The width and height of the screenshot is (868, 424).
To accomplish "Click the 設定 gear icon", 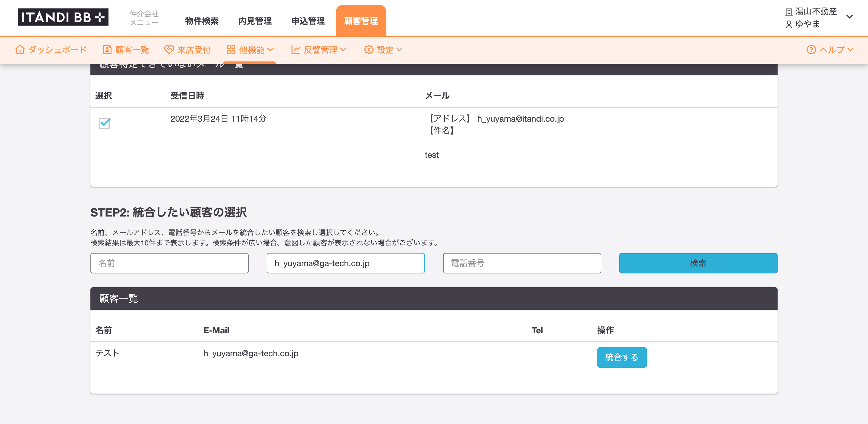I will click(x=369, y=49).
